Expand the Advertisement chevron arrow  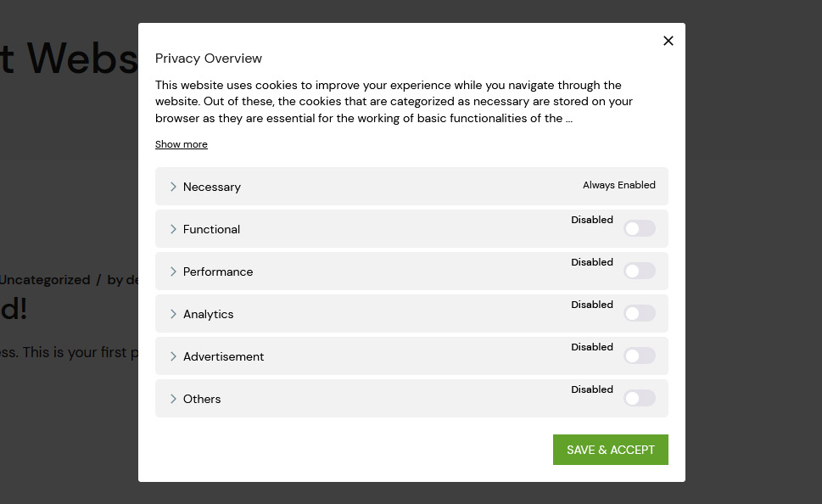173,356
